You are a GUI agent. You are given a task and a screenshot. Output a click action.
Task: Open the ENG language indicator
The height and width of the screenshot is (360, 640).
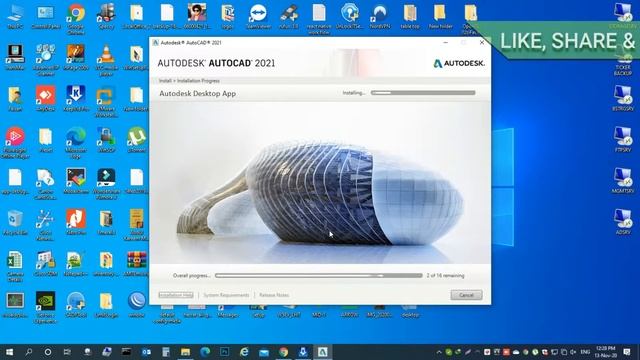pyautogui.click(x=585, y=352)
